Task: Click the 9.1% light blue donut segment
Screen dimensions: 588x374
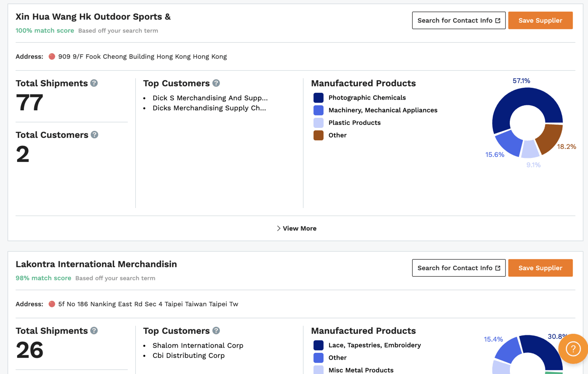Action: pos(530,149)
